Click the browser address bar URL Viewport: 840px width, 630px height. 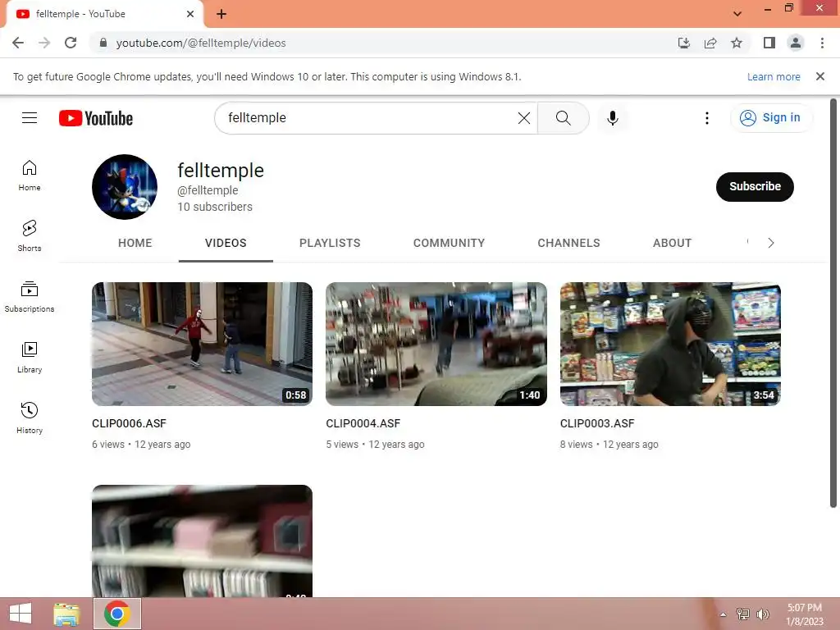click(201, 43)
